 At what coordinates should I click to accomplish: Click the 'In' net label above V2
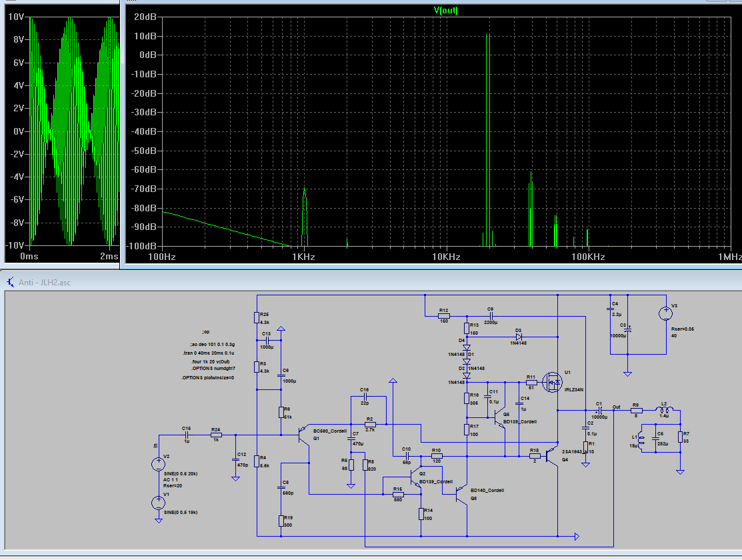pyautogui.click(x=155, y=445)
